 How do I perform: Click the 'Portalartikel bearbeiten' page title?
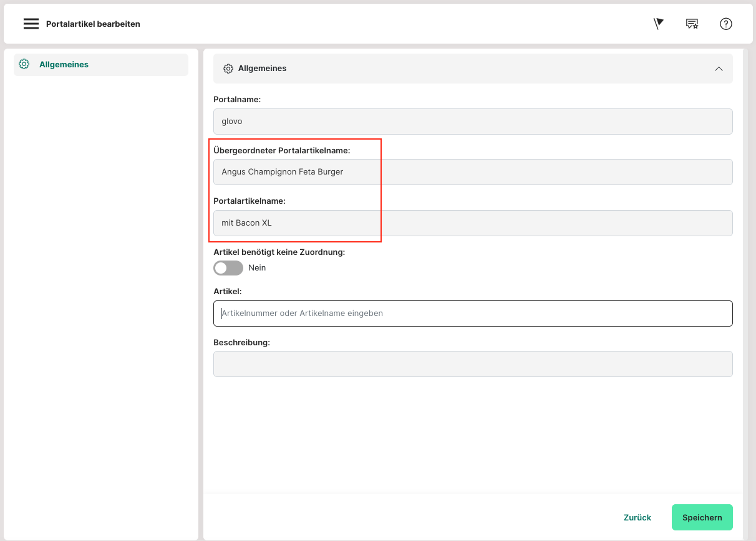pyautogui.click(x=93, y=24)
